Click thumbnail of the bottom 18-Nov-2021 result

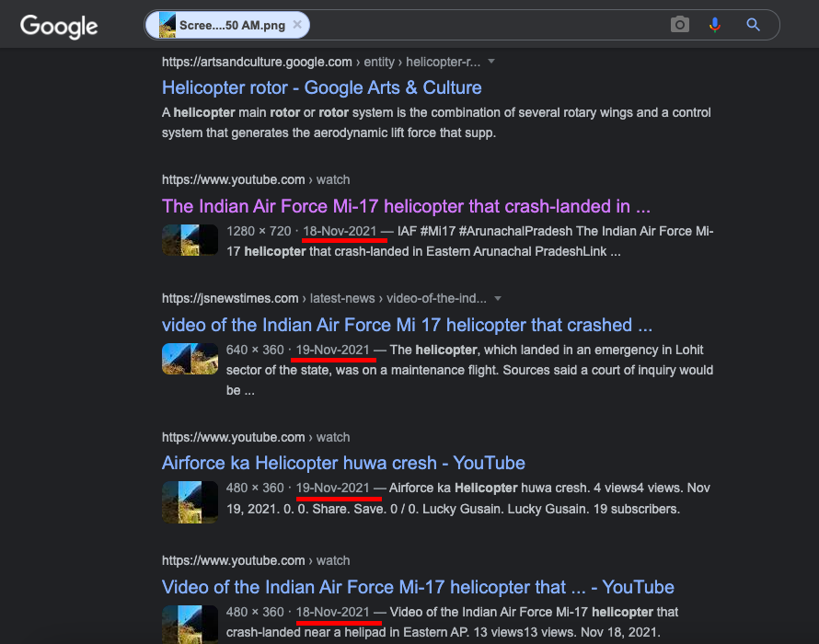[190, 622]
